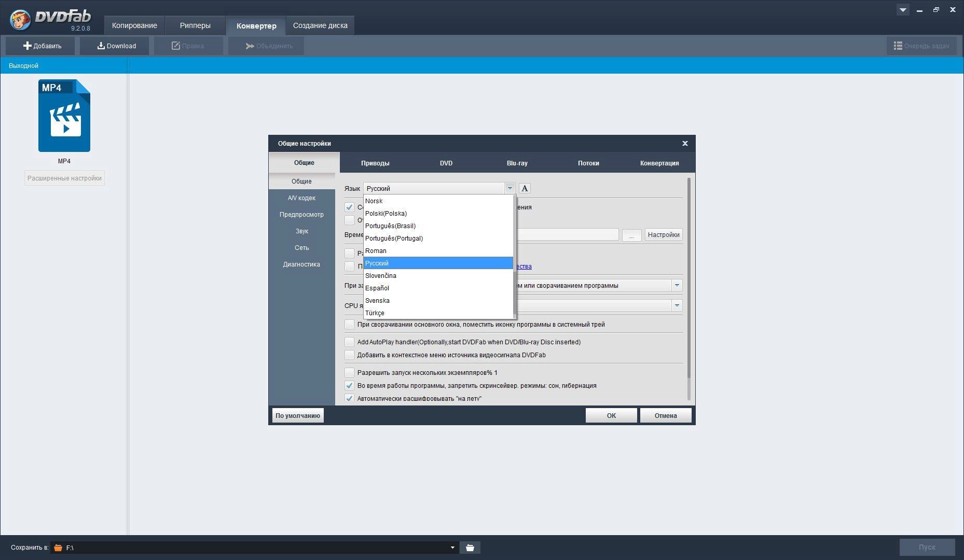
Task: Switch to the Конвертер tab
Action: tap(256, 25)
